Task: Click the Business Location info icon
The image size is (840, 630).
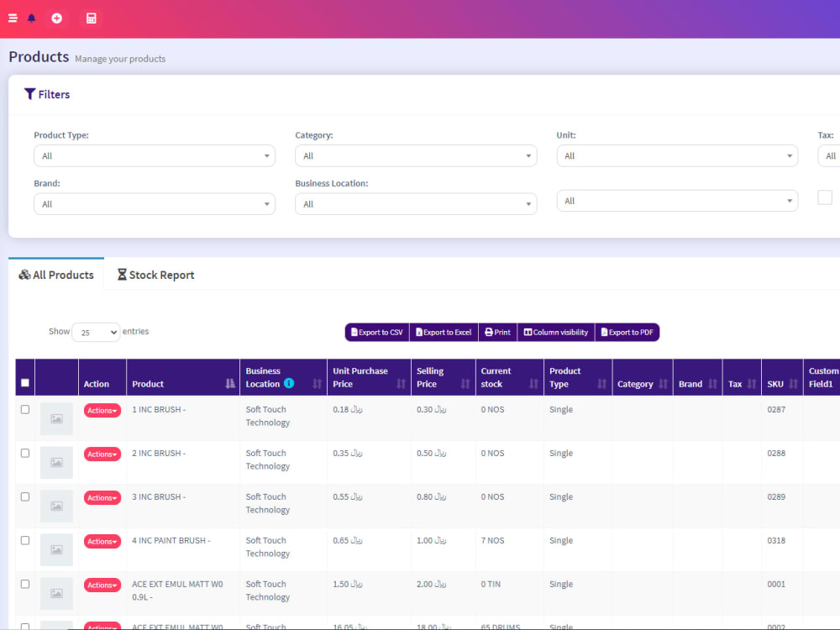Action: (289, 383)
